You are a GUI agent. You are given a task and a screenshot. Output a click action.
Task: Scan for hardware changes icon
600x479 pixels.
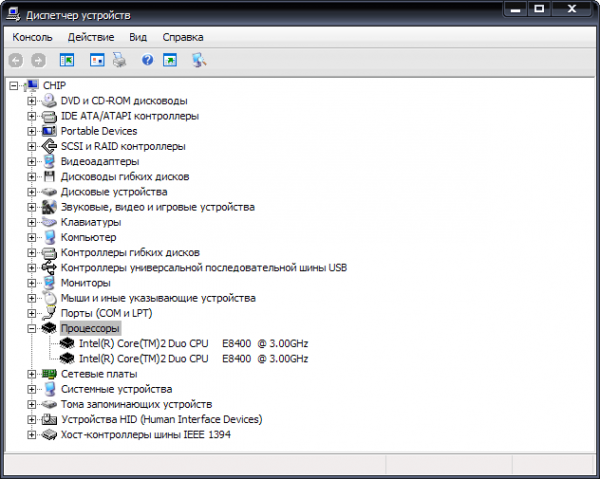(x=199, y=60)
